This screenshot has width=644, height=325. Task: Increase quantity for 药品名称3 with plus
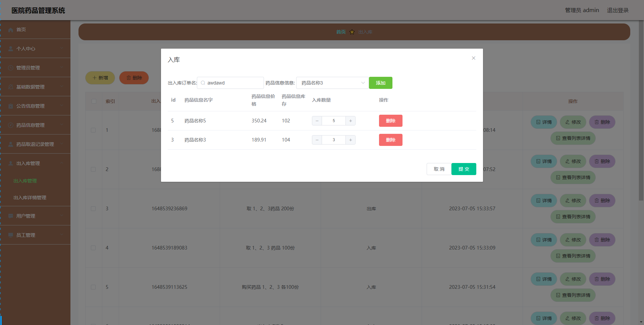click(x=351, y=140)
